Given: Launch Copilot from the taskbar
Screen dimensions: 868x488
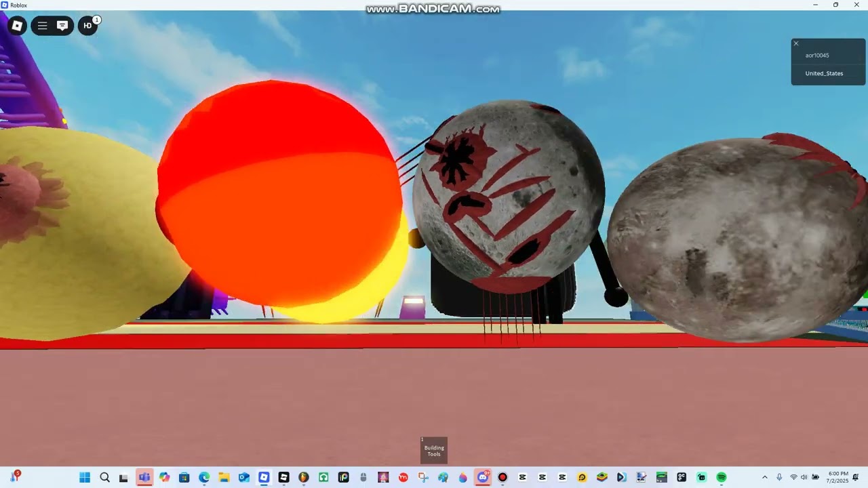Looking at the screenshot, I should pyautogui.click(x=164, y=478).
